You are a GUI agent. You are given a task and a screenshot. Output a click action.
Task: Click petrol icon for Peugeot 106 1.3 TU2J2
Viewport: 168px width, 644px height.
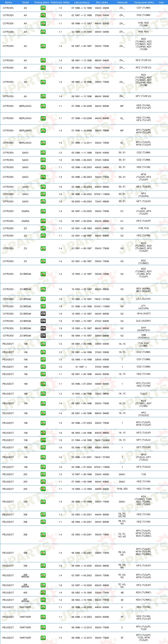(43, 394)
